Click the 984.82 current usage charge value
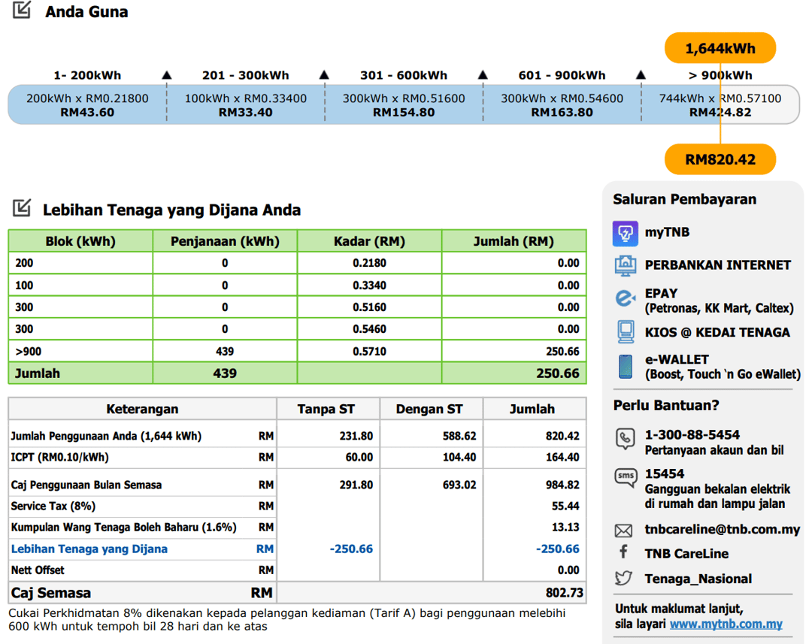 click(562, 485)
